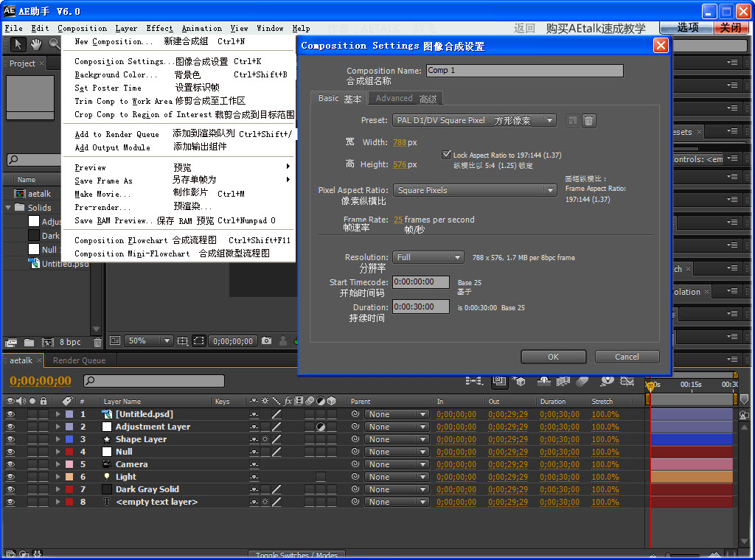
Task: Open the Resolution dropdown set to Full
Action: click(x=428, y=257)
